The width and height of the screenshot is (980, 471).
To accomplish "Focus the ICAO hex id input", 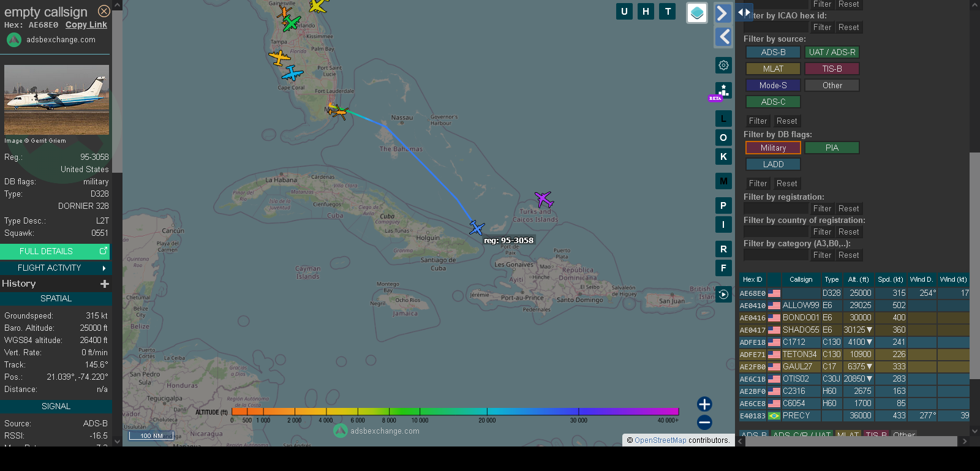I will pos(776,28).
